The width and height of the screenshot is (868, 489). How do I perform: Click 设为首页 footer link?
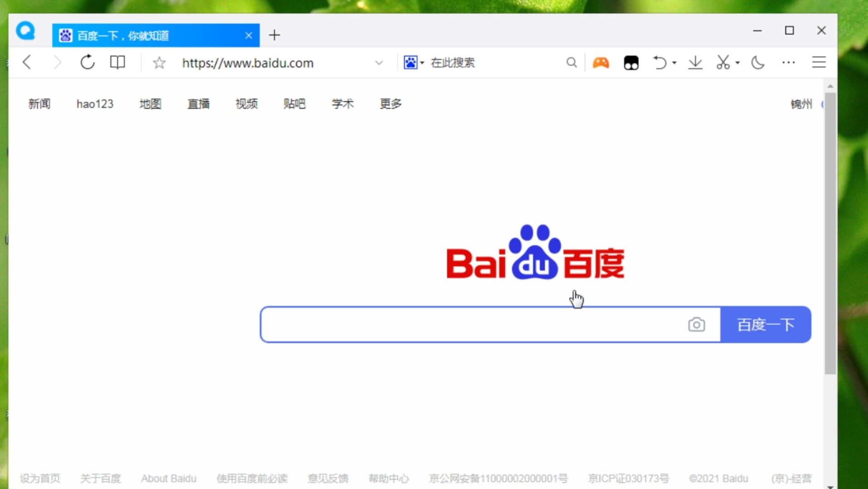tap(40, 479)
